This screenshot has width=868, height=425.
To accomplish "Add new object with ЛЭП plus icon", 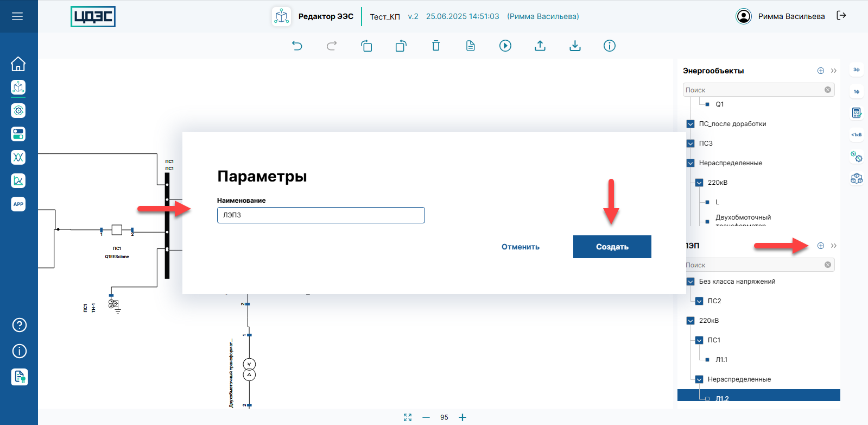I will click(x=821, y=246).
